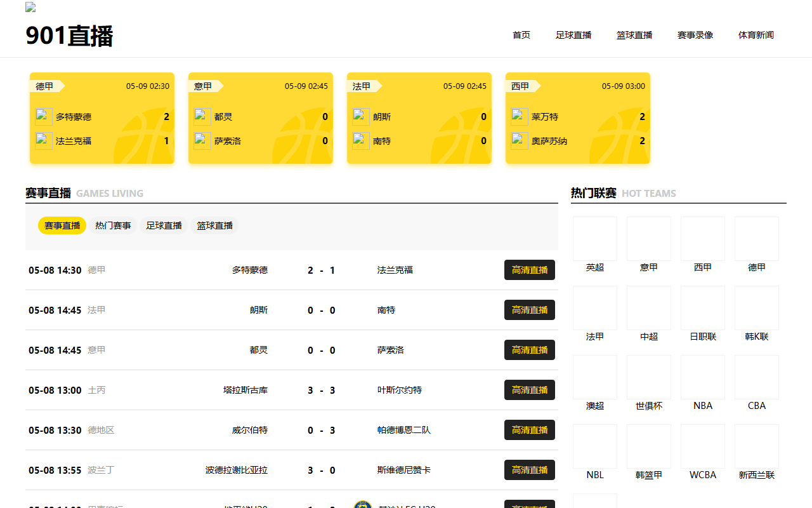
Task: Open the 澳超 league thumbnail
Action: [595, 377]
